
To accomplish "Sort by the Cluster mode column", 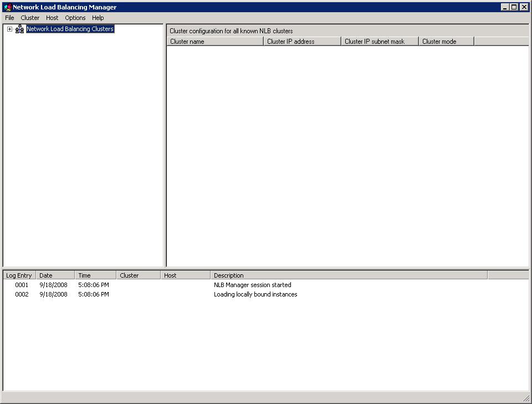I will pyautogui.click(x=446, y=42).
